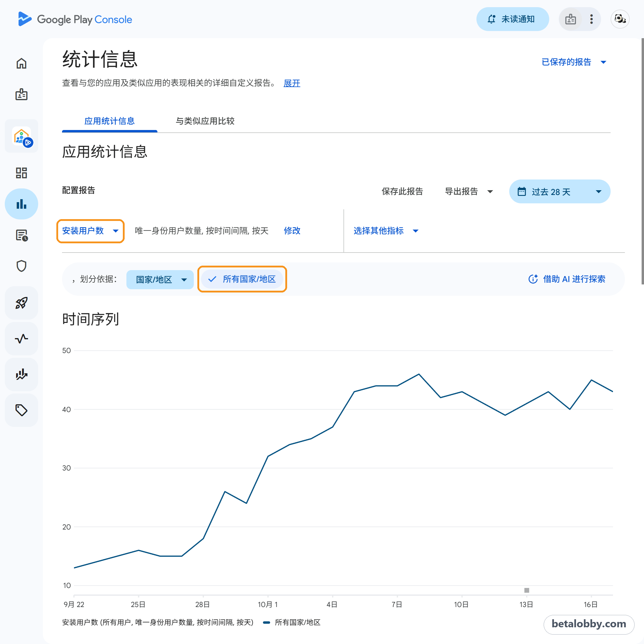
Task: Expand the 导出报告 dropdown
Action: (469, 192)
